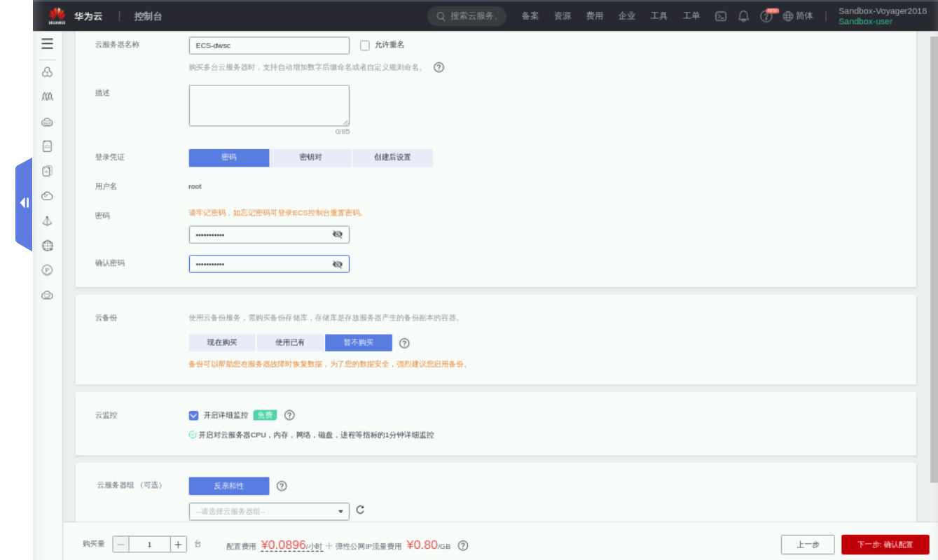The image size is (938, 560).
Task: Click the help icon beside the naming rule hint
Action: [439, 68]
